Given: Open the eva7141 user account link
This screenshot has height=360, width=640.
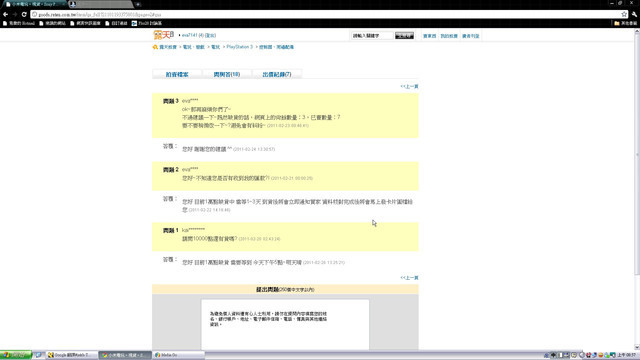Looking at the screenshot, I should [190, 36].
